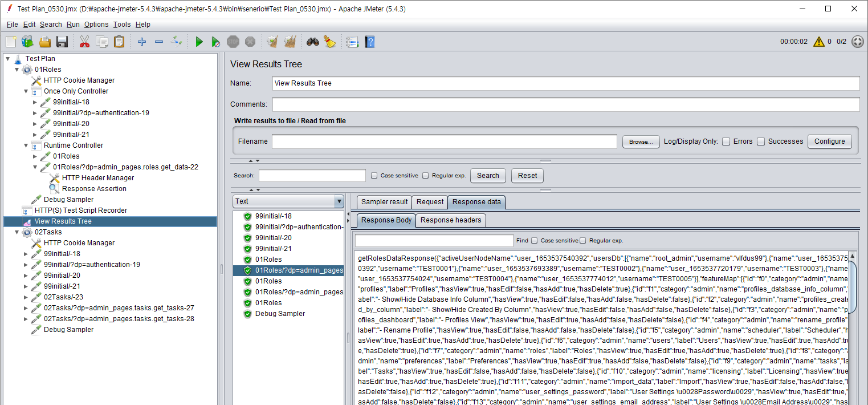The height and width of the screenshot is (405, 868).
Task: Enable Regular exp. for the Search field
Action: [425, 176]
